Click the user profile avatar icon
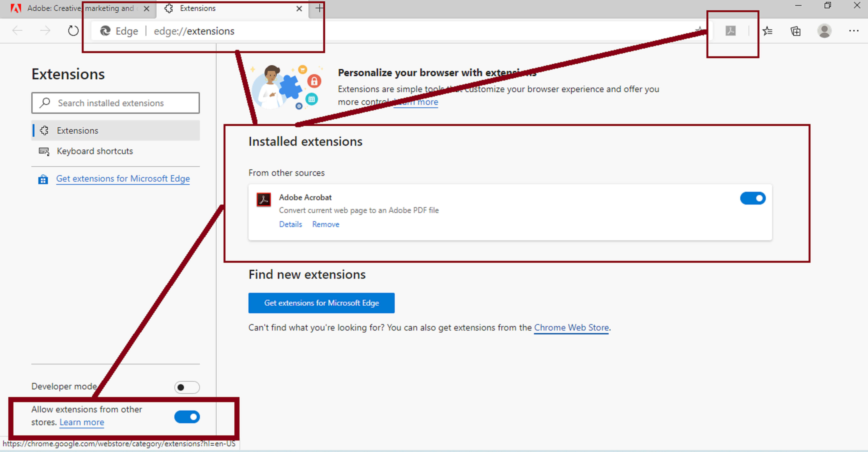868x452 pixels. click(824, 31)
